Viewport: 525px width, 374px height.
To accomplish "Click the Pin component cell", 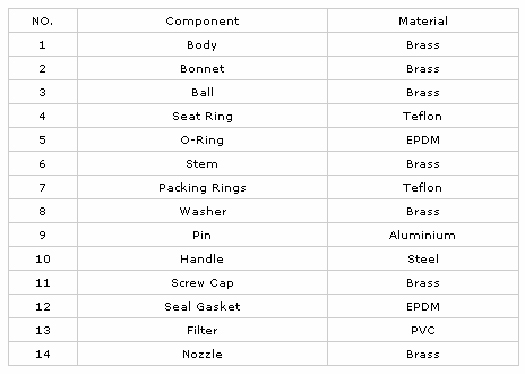I will click(202, 235).
